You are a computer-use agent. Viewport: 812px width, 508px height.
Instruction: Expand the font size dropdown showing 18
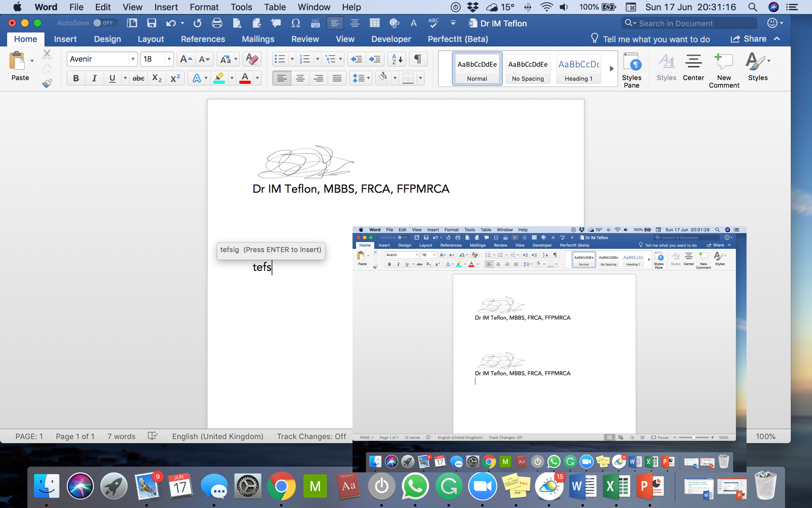[169, 59]
